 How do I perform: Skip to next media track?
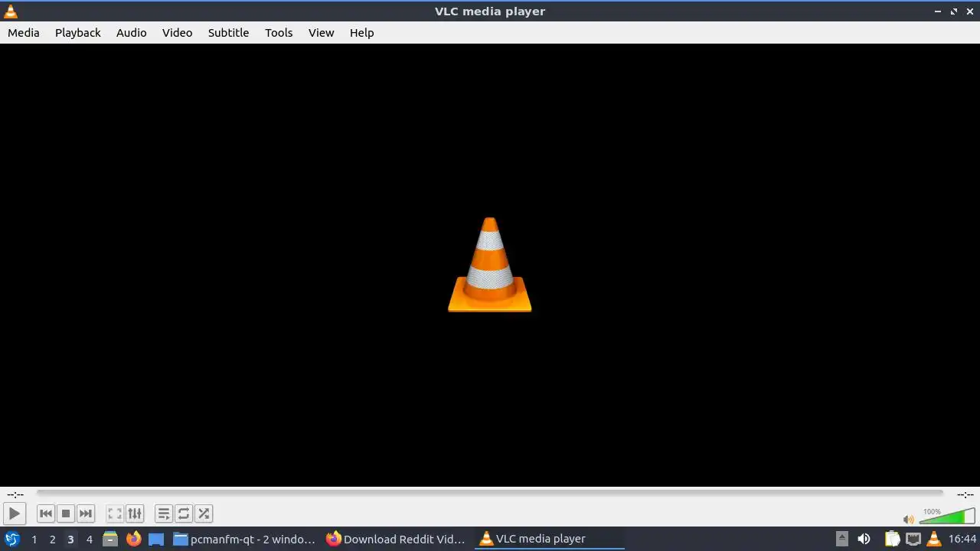tap(86, 514)
